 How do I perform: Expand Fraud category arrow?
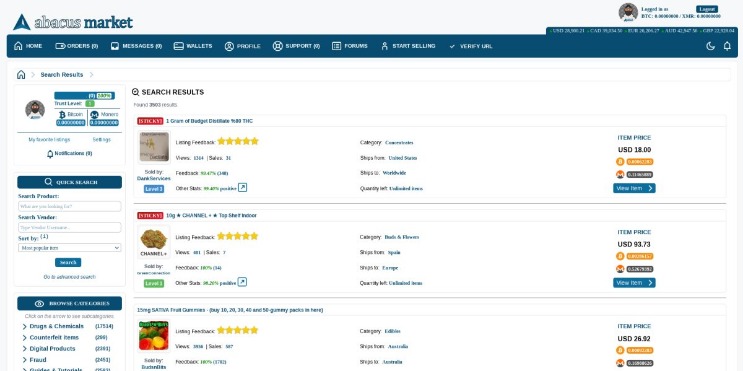[24, 360]
